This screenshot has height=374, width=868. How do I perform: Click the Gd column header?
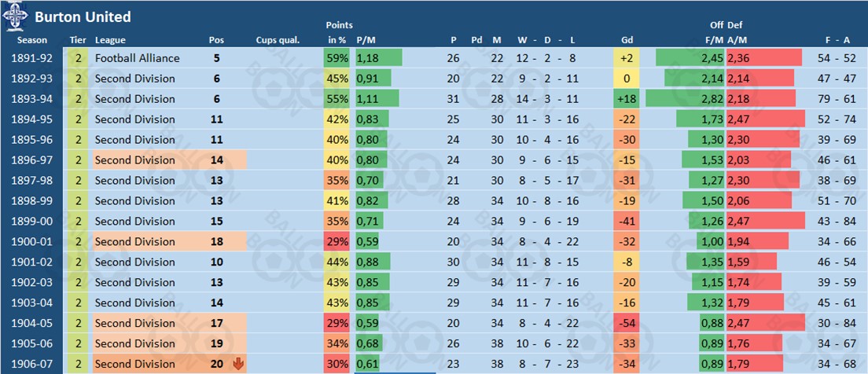click(627, 40)
